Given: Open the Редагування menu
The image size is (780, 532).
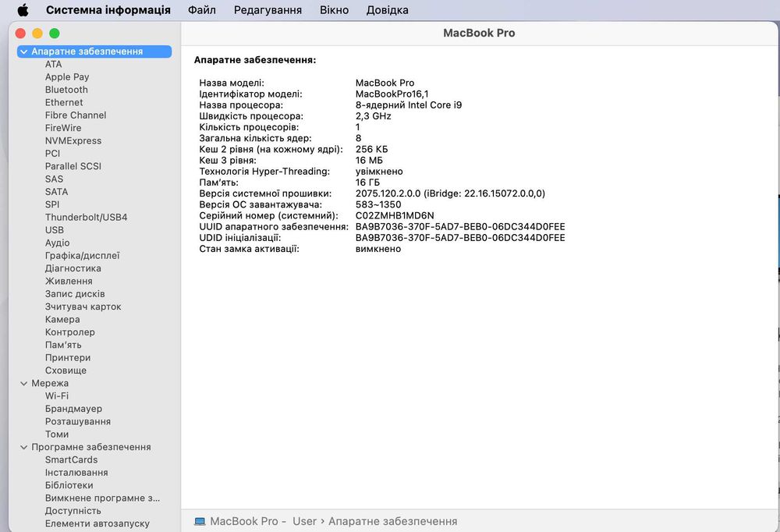Looking at the screenshot, I should click(268, 10).
